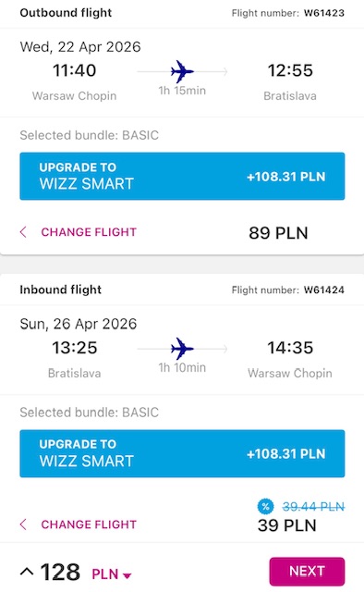
Task: Upgrade inbound flight to WIZZ SMART
Action: 182,453
